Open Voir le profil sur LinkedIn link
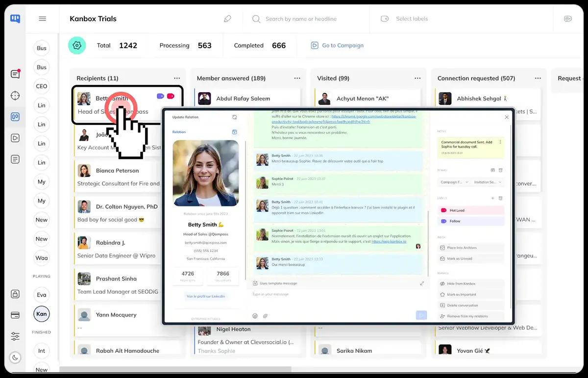588x378 pixels. pyautogui.click(x=206, y=296)
